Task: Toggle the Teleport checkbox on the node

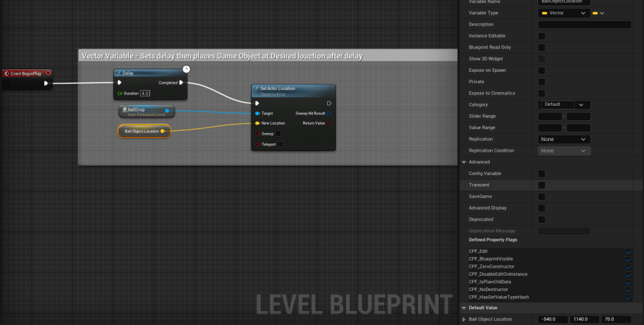Action: 281,144
